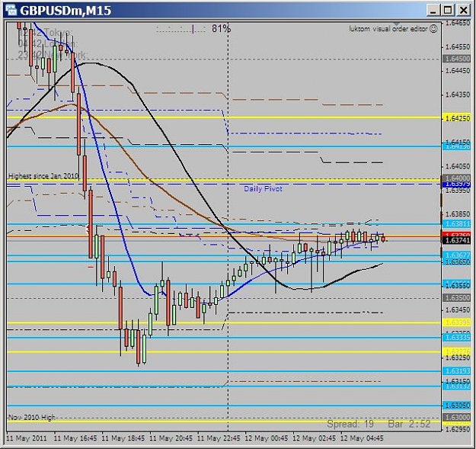This screenshot has height=449, width=476.
Task: Click the '12 May 02:45' time axis label
Action: 315,438
